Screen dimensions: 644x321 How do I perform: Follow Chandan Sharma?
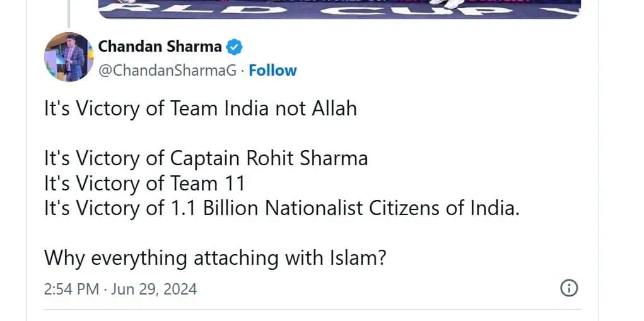point(272,71)
